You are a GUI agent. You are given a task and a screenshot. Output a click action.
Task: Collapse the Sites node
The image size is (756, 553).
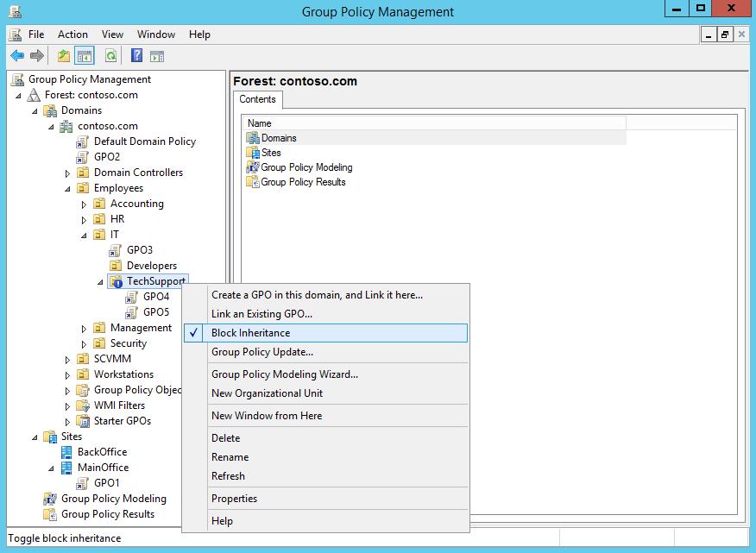pyautogui.click(x=35, y=437)
